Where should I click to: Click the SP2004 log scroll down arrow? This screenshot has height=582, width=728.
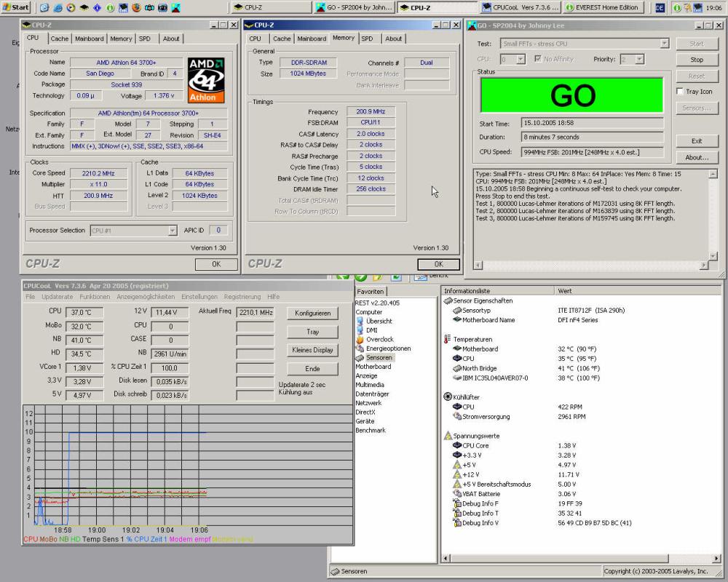[713, 256]
